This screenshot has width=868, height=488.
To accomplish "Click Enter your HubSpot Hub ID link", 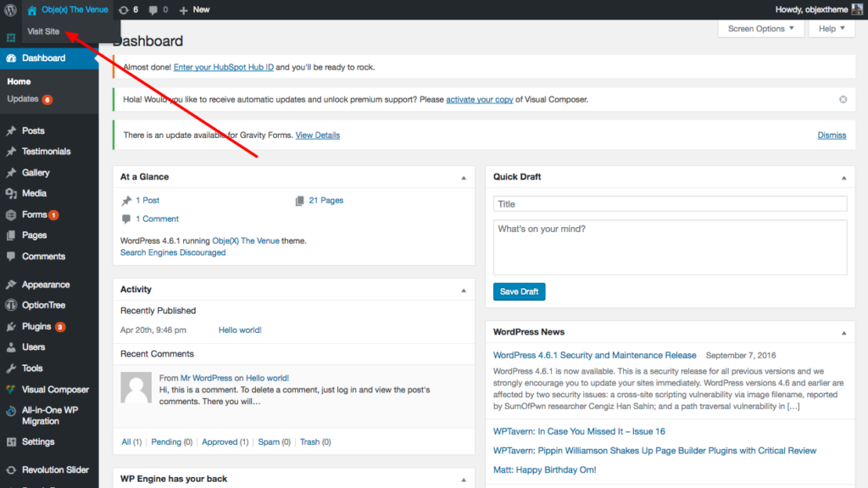I will click(224, 67).
